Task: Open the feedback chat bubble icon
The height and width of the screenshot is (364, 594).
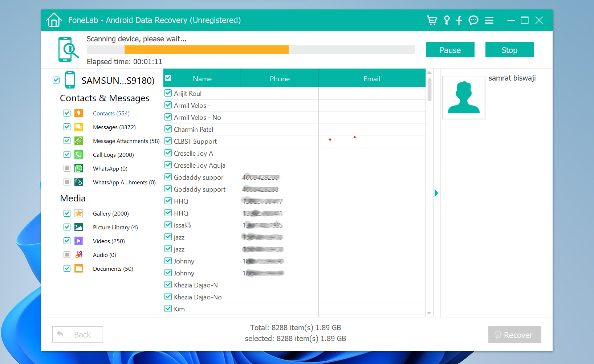Action: point(473,20)
